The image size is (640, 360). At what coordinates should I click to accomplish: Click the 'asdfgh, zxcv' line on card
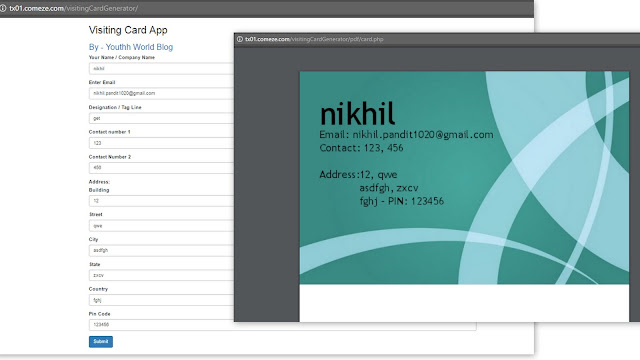389,188
